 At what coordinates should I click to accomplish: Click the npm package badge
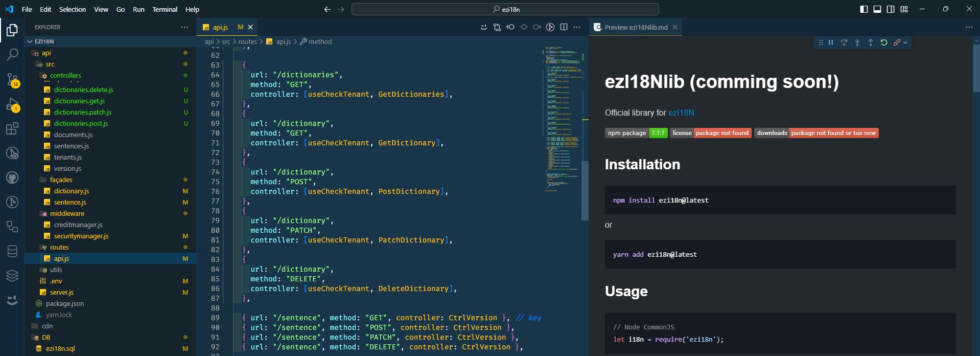636,133
